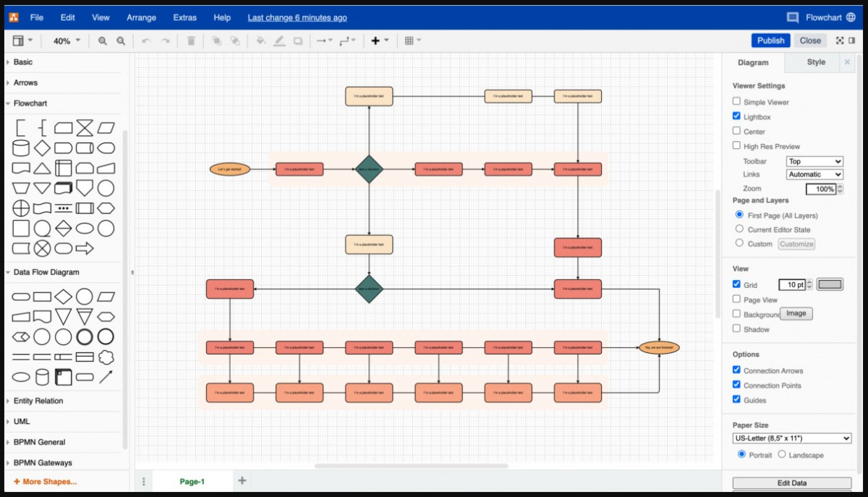This screenshot has height=497, width=868.
Task: Click the Background Image button
Action: coord(796,313)
